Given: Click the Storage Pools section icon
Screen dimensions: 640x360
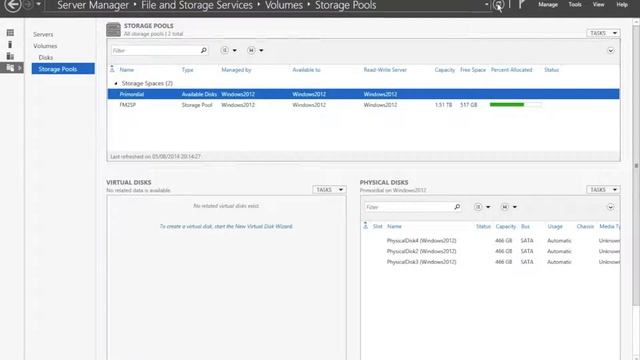Looking at the screenshot, I should click(113, 29).
